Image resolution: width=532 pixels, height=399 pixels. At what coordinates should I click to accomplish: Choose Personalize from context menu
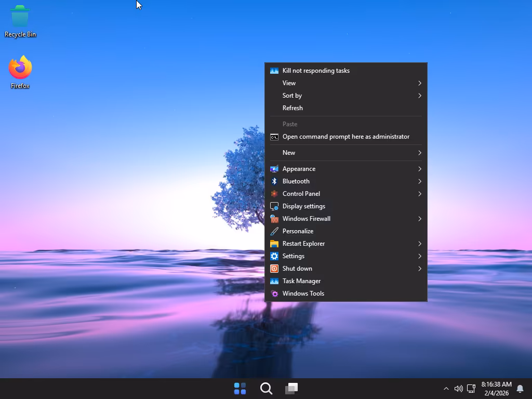click(298, 231)
